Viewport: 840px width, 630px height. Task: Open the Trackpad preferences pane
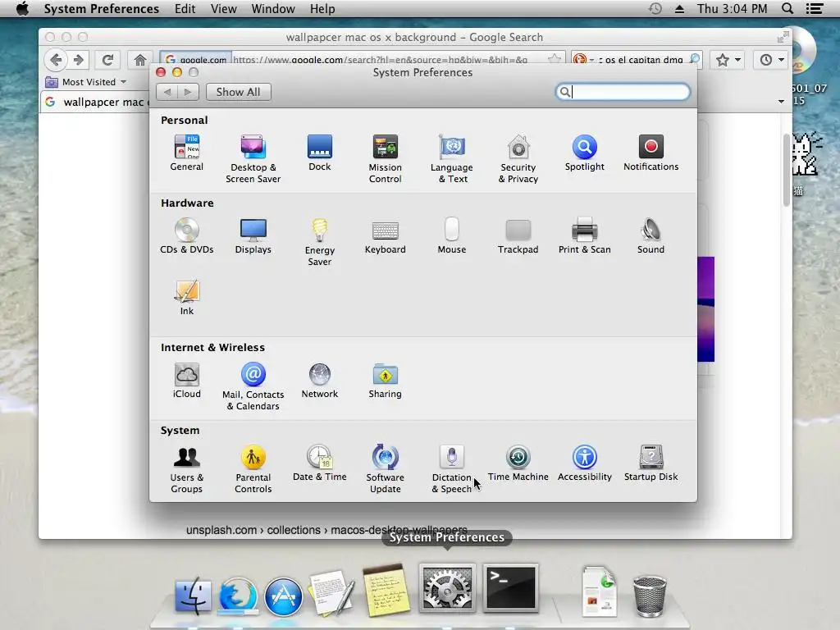[x=518, y=235]
